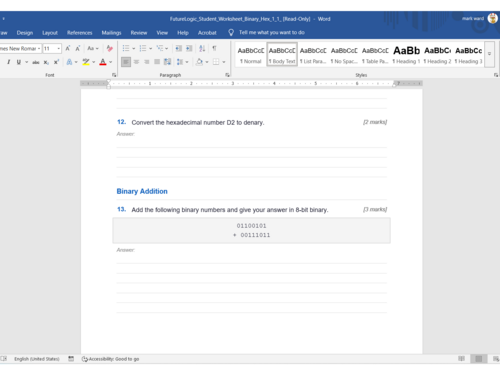Open Font dialog launcher
The height and width of the screenshot is (375, 500).
tap(114, 75)
